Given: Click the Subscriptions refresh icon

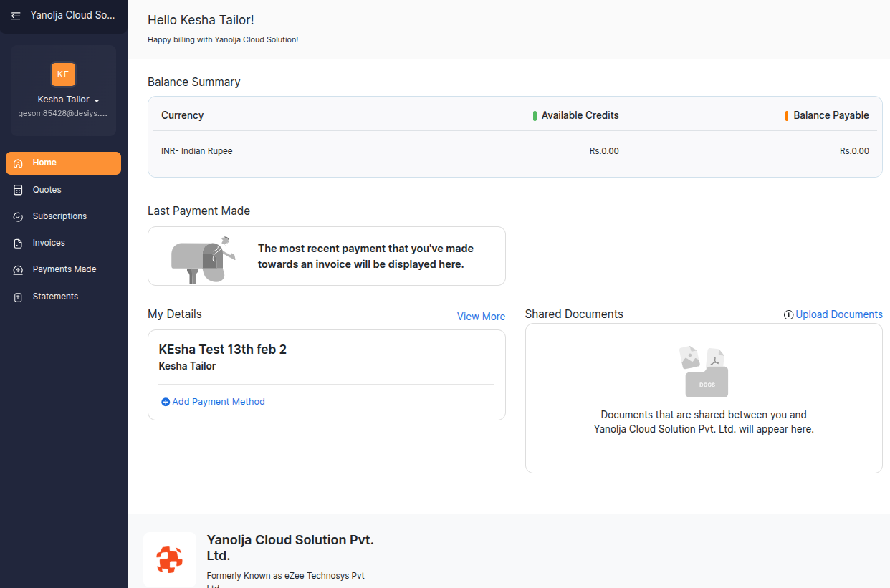Looking at the screenshot, I should click(19, 217).
